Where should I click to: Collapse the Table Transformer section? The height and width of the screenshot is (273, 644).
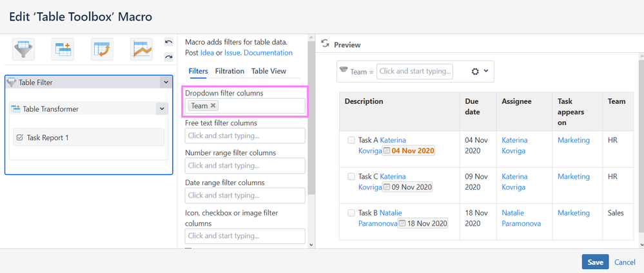[x=161, y=109]
